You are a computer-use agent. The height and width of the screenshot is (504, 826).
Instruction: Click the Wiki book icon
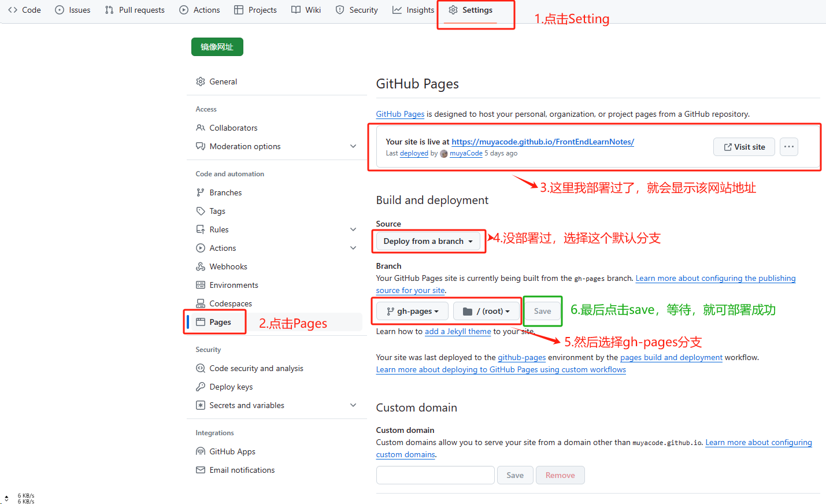coord(296,10)
